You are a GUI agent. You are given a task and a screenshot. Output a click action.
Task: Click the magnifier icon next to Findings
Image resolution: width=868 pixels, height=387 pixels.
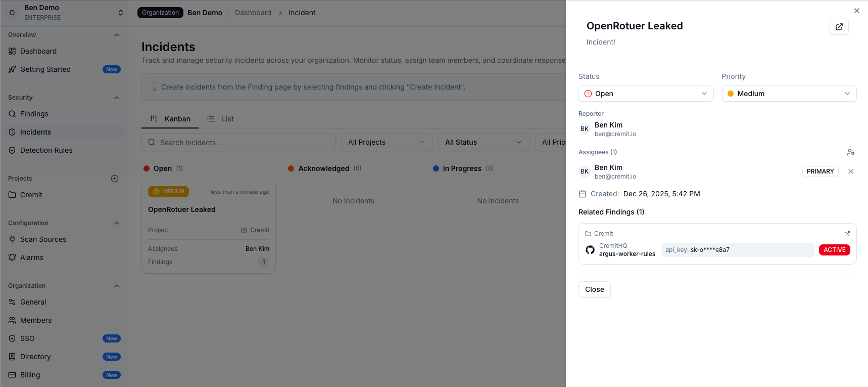click(12, 114)
